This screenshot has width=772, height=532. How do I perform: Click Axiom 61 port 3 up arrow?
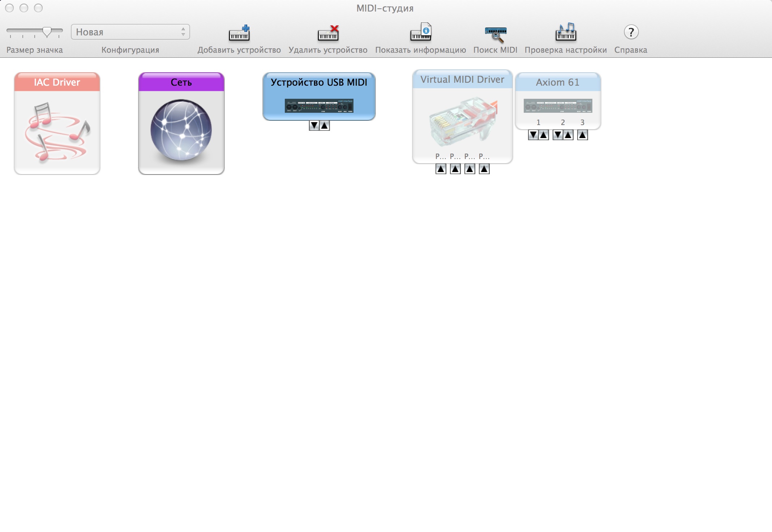583,135
